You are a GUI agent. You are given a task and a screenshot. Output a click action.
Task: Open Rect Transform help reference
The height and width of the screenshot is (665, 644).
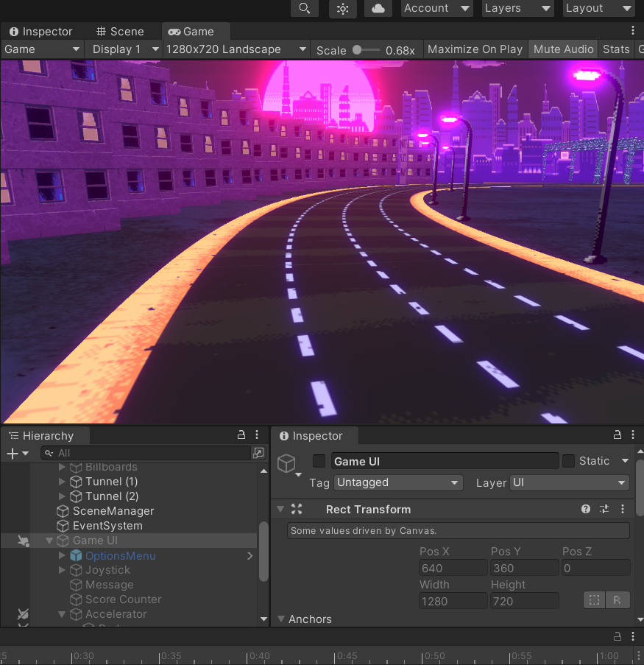(x=586, y=510)
